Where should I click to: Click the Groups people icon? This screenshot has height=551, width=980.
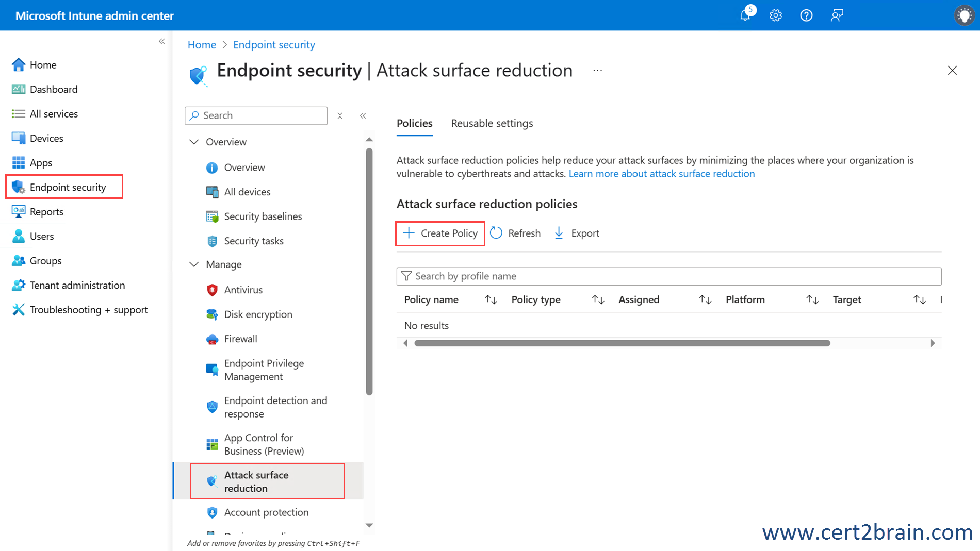point(19,260)
